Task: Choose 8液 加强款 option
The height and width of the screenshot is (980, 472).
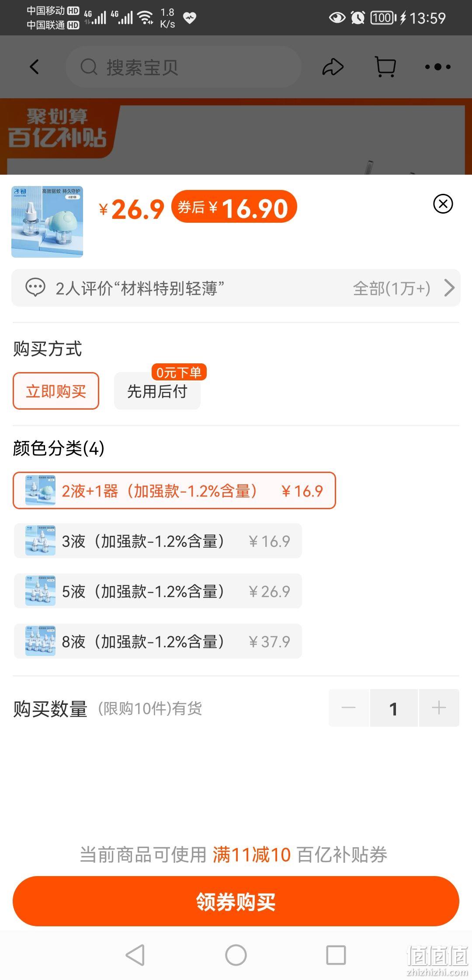Action: coord(158,641)
